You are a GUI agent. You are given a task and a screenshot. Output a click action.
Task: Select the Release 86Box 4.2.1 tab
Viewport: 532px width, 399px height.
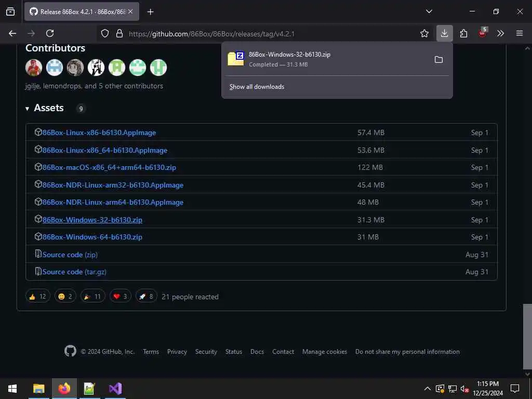[82, 11]
